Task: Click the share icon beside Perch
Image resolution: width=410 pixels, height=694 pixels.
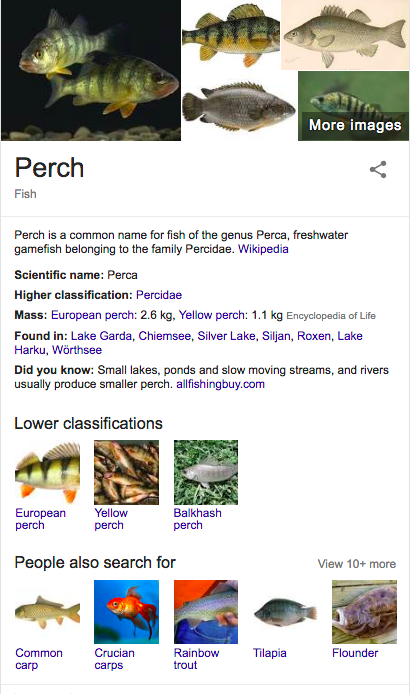Action: coord(378,170)
